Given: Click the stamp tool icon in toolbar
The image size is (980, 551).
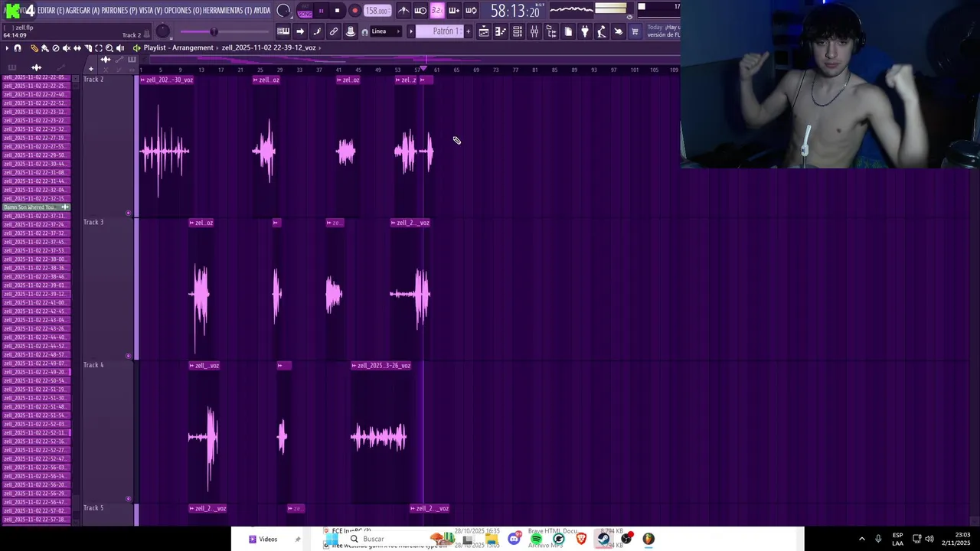Looking at the screenshot, I should click(351, 31).
